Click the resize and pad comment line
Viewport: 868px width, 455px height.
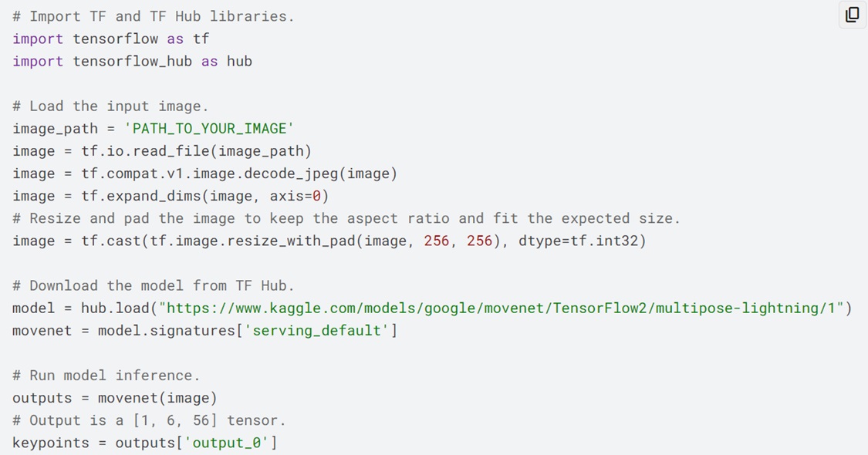coord(346,218)
